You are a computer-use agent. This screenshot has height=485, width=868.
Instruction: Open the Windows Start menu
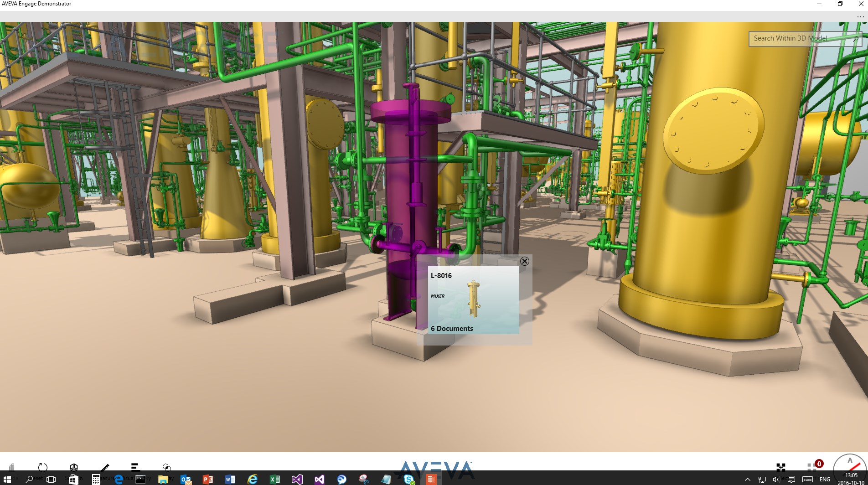(x=7, y=479)
